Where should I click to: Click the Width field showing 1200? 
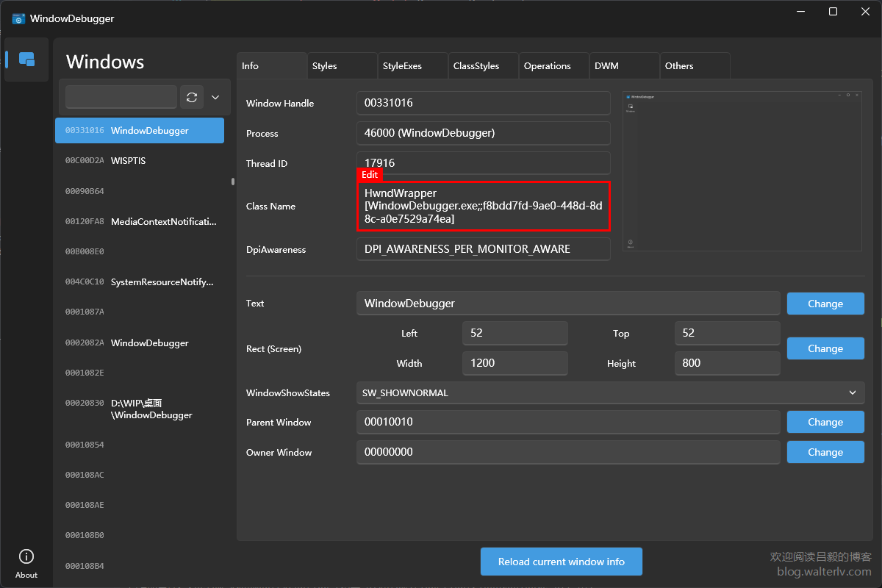515,363
